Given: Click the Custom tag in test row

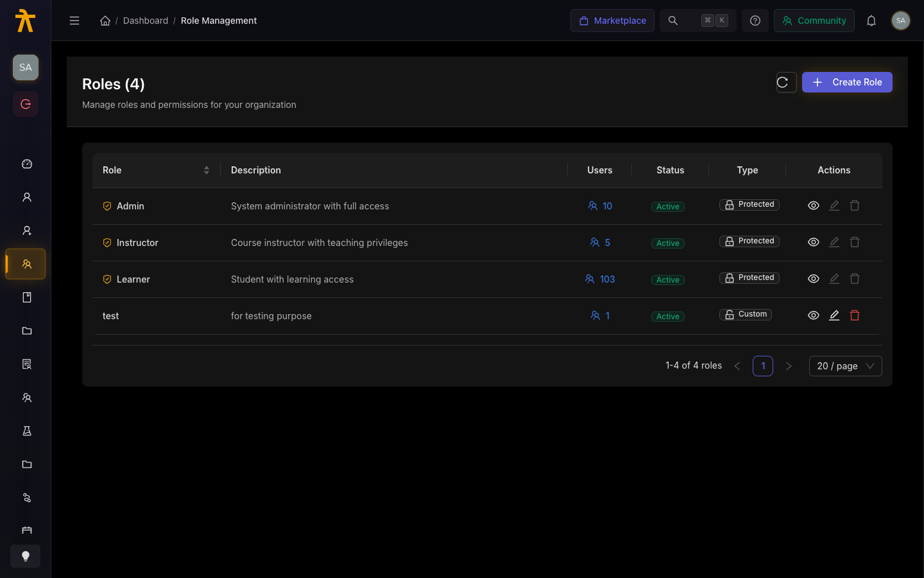Looking at the screenshot, I should (x=745, y=314).
